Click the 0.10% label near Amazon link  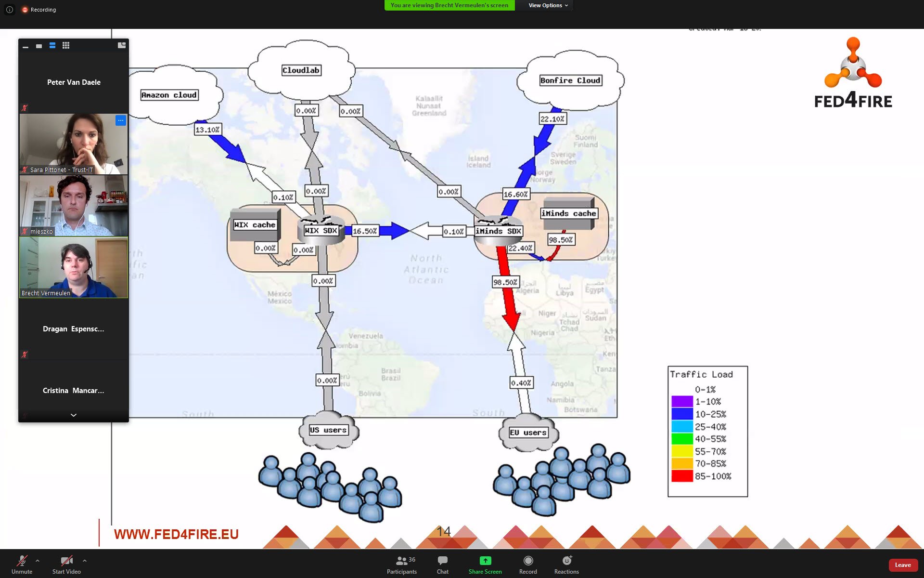tap(283, 197)
